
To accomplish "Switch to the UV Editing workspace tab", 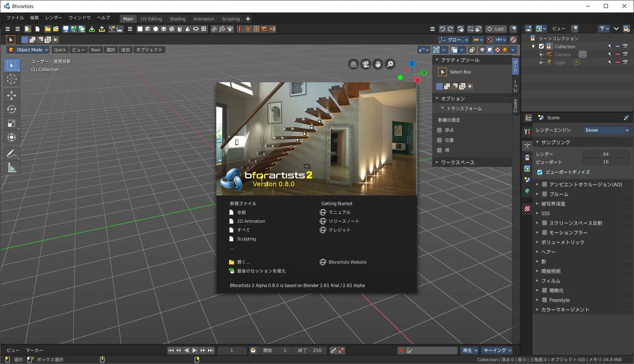I will [151, 19].
